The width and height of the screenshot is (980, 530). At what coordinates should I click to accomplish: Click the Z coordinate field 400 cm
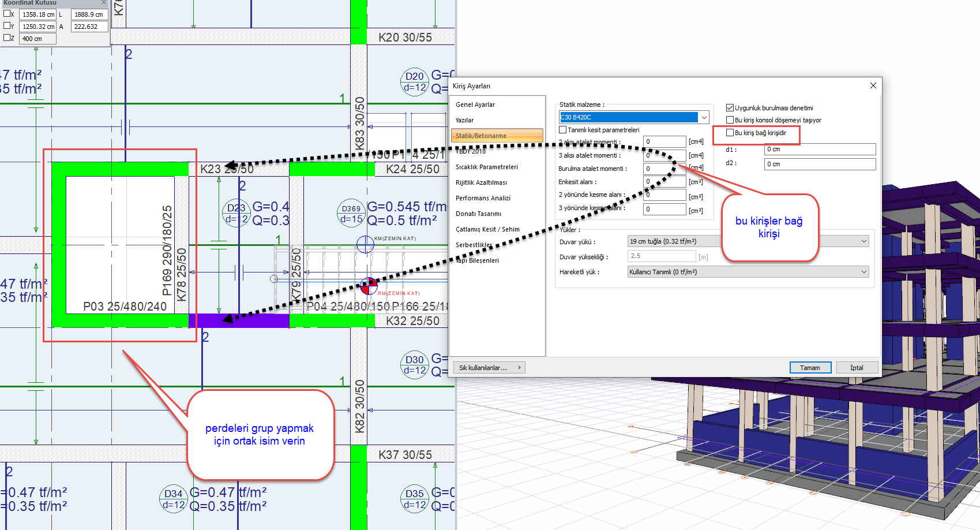[x=38, y=39]
